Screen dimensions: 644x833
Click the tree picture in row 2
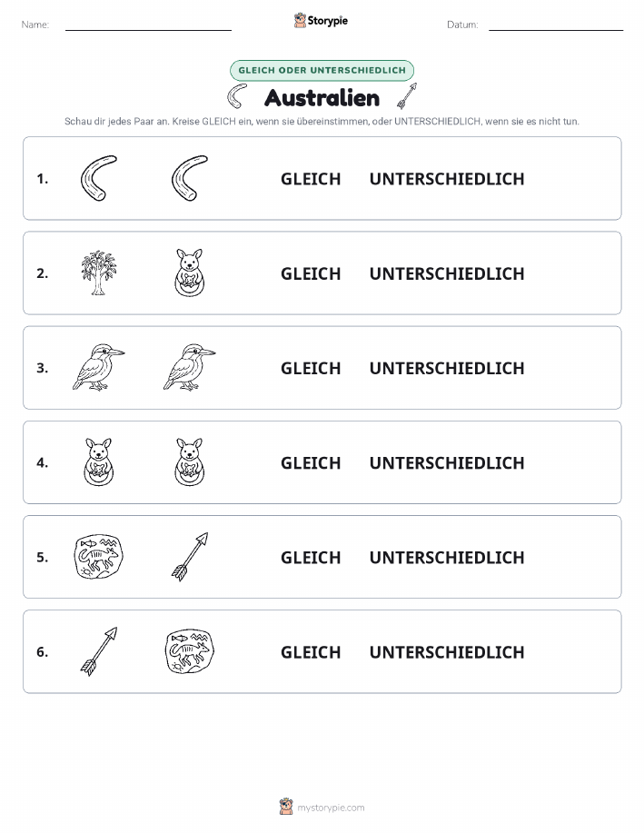coord(98,273)
